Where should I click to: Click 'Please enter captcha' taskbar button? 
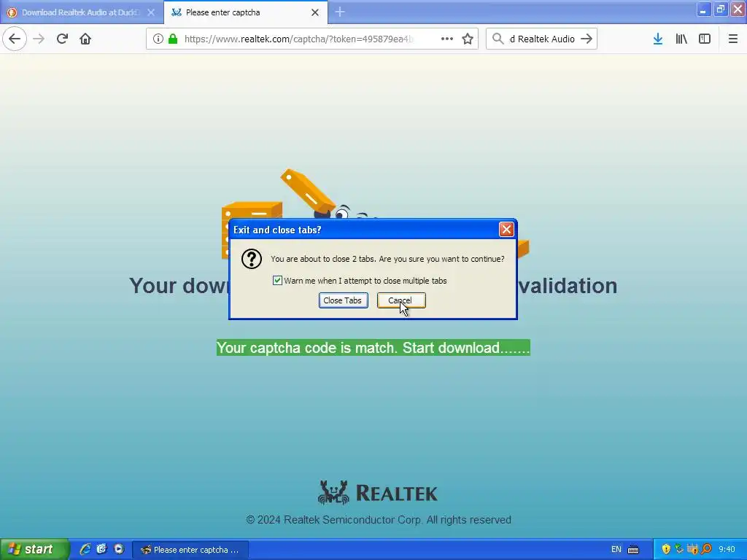(190, 550)
